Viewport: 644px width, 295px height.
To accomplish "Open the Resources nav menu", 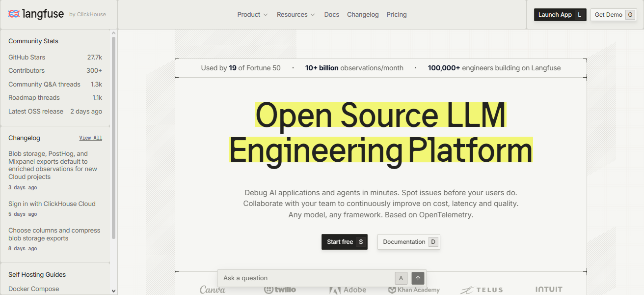I will [296, 15].
